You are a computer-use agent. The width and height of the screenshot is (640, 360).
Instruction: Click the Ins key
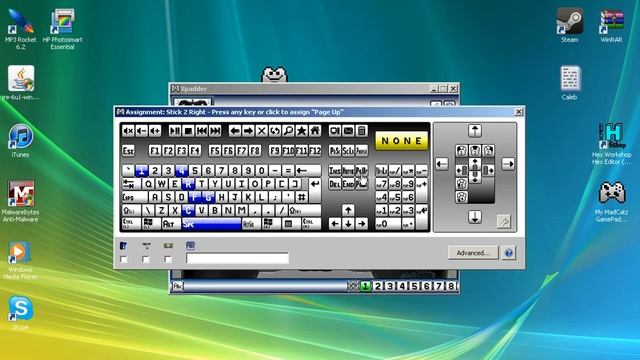click(335, 170)
